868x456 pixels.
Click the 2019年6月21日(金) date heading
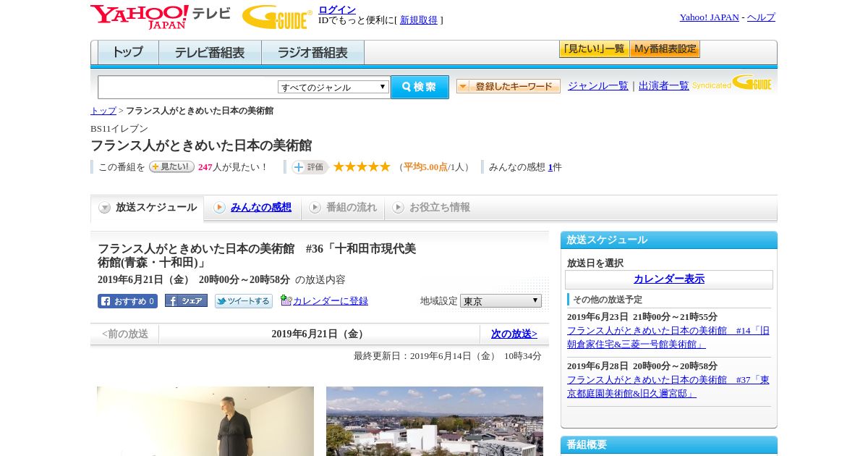[319, 334]
